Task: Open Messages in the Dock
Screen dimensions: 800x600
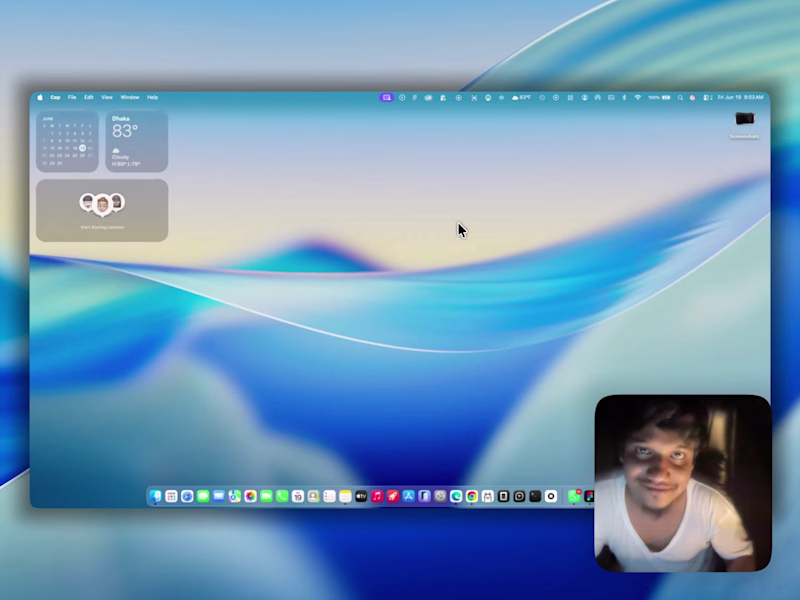Action: 203,496
